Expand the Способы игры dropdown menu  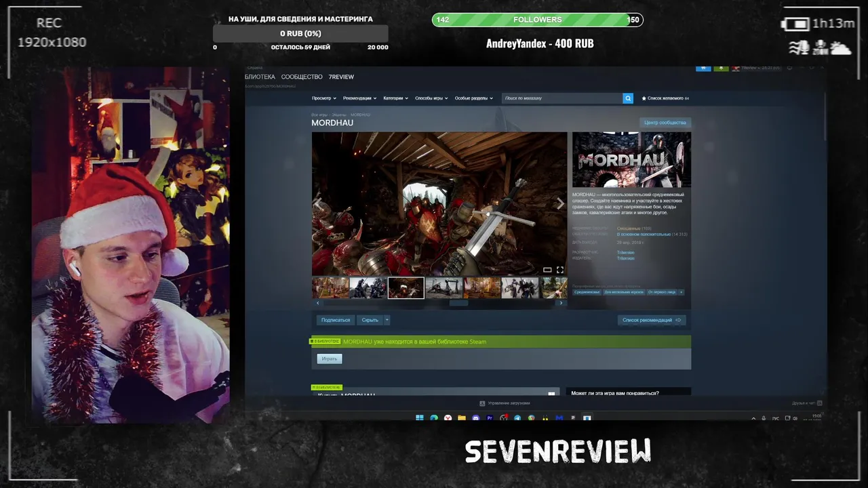pos(431,98)
